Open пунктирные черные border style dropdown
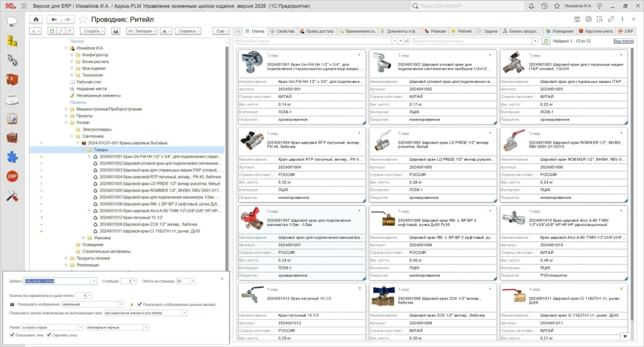Image resolution: width=644 pixels, height=347 pixels. click(146, 327)
